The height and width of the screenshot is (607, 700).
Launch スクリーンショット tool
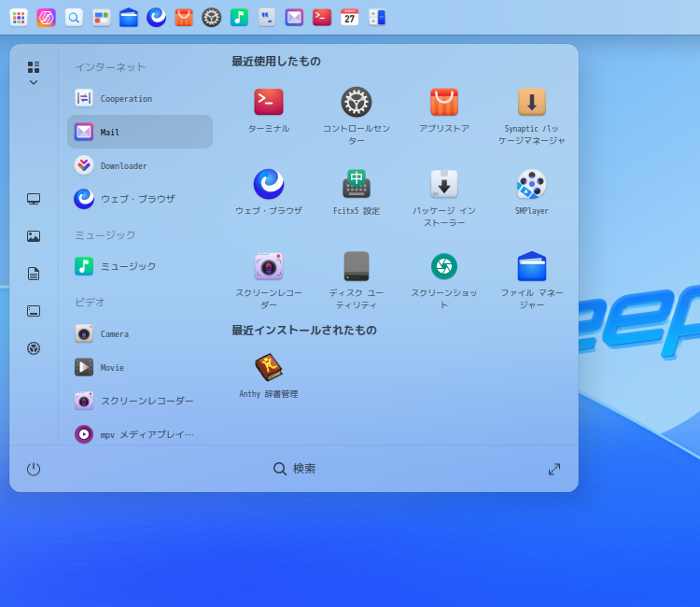tap(444, 267)
